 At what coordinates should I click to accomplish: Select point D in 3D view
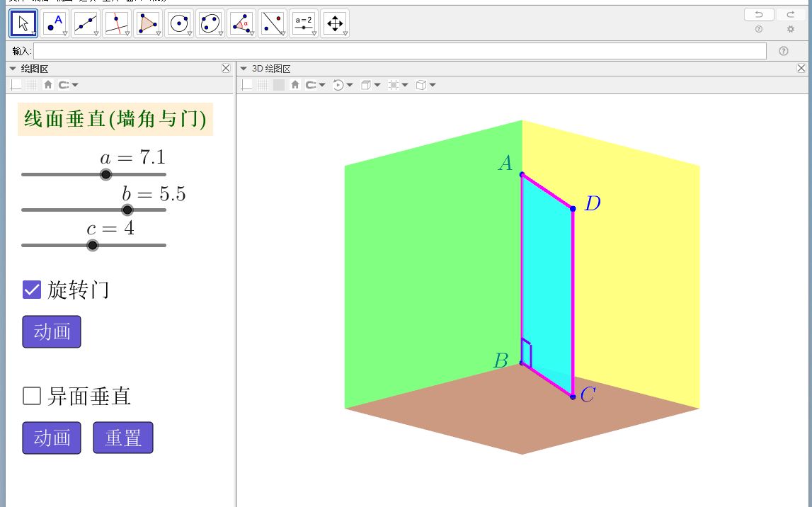[x=573, y=209]
